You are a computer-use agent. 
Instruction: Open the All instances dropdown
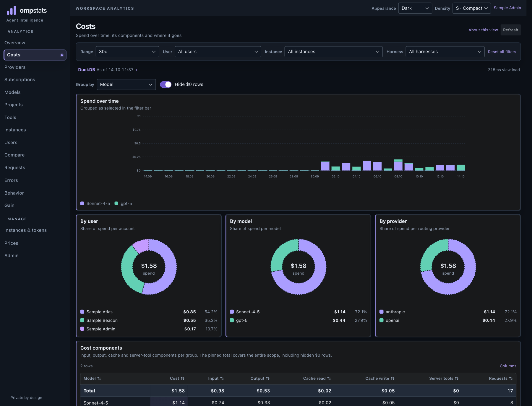[334, 52]
